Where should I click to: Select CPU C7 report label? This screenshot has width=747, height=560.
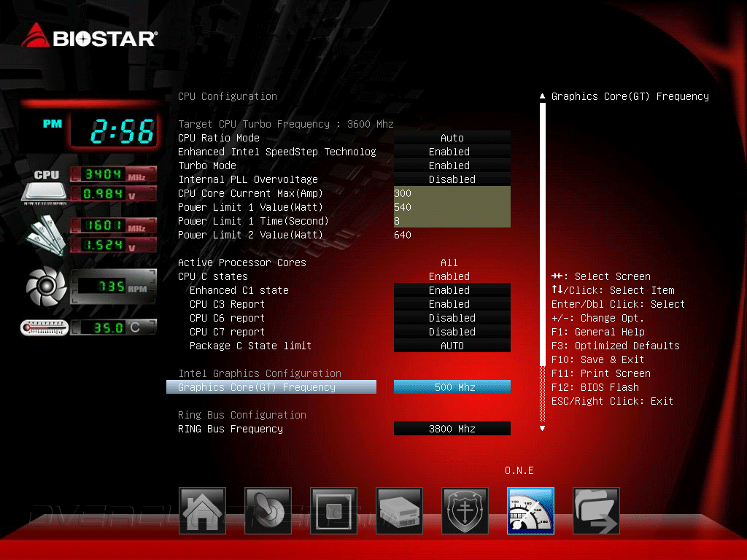click(x=228, y=332)
